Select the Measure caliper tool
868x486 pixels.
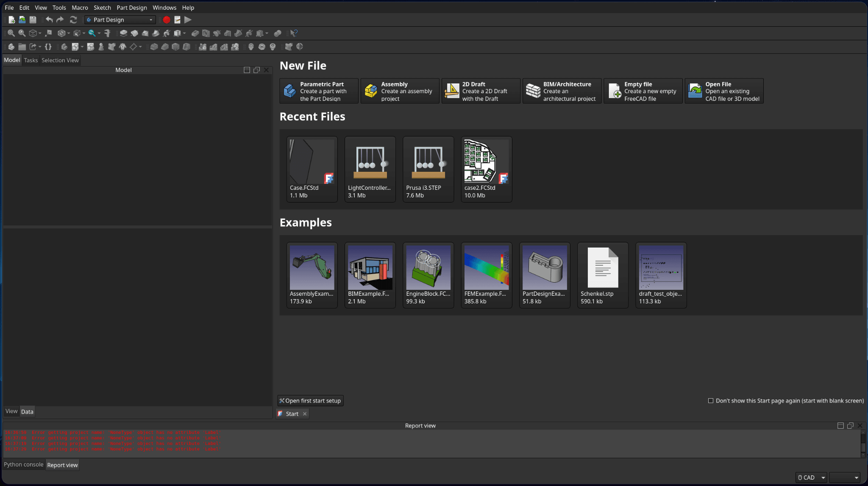click(x=108, y=33)
